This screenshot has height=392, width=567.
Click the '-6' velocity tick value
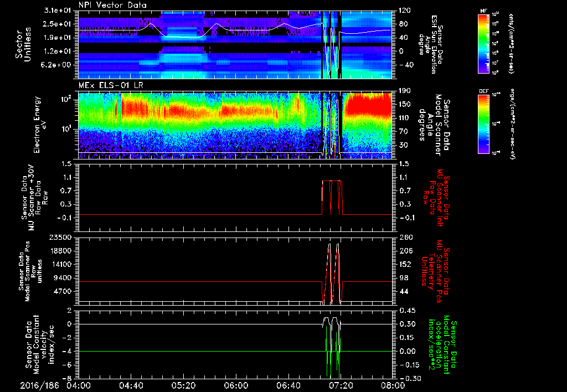coord(68,365)
